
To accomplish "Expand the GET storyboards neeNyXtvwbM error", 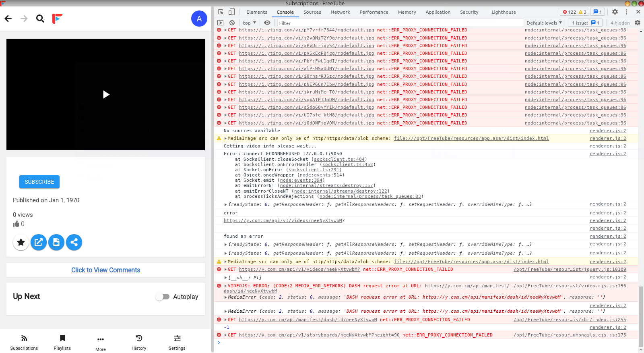I will (x=226, y=335).
